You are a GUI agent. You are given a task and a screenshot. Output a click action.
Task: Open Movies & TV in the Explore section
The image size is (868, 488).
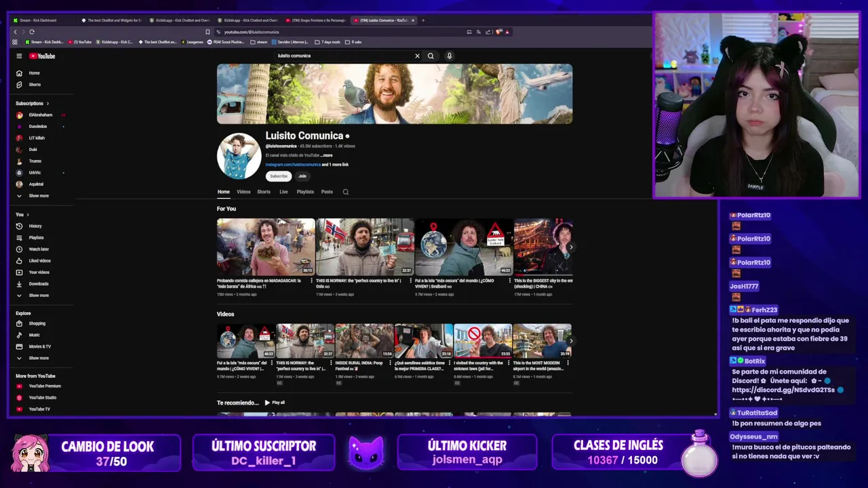pos(41,346)
